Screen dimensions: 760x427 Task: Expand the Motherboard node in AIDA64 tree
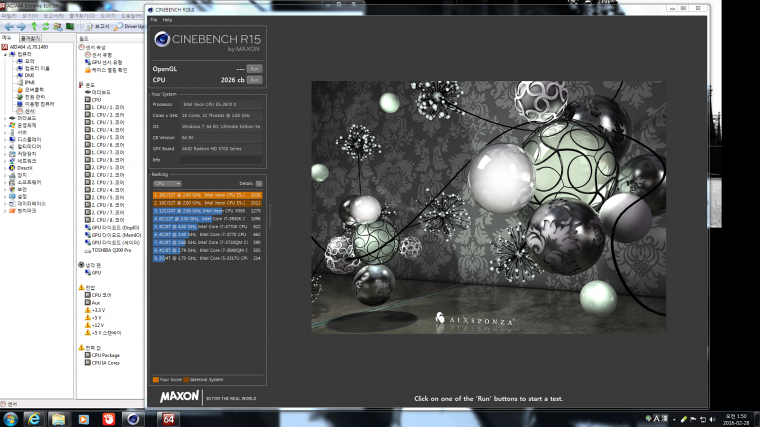(6, 118)
